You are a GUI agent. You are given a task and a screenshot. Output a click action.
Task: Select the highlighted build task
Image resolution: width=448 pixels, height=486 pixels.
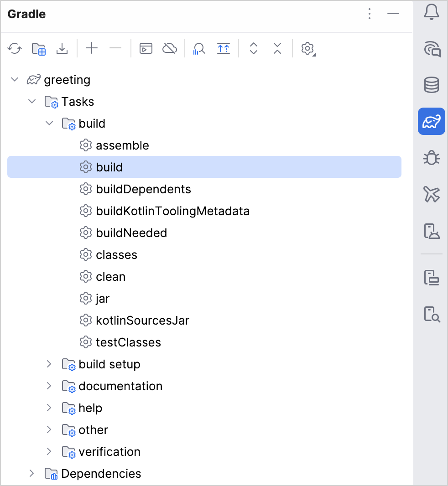204,167
